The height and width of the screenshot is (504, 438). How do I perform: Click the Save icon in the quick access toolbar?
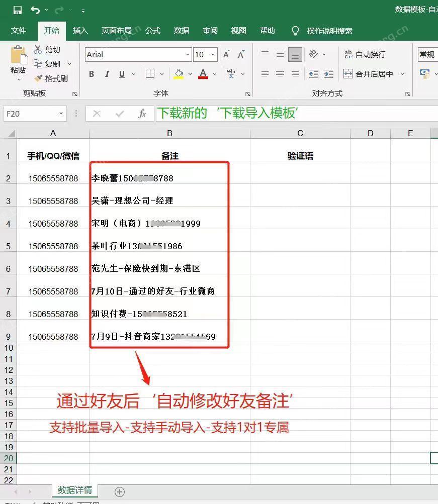(18, 10)
